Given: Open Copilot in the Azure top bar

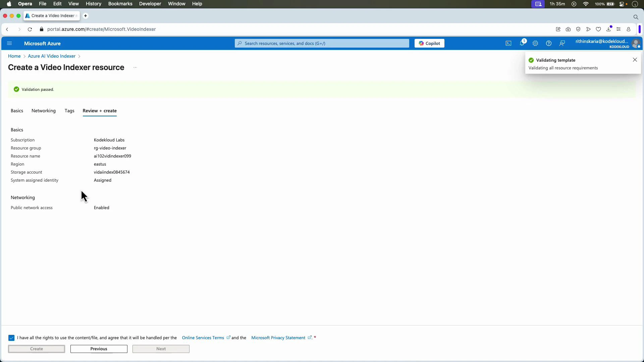Looking at the screenshot, I should pyautogui.click(x=429, y=43).
